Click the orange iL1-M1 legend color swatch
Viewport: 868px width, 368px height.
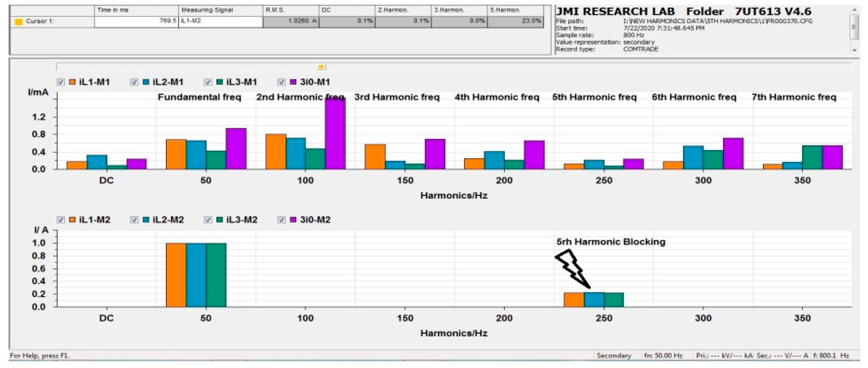72,82
